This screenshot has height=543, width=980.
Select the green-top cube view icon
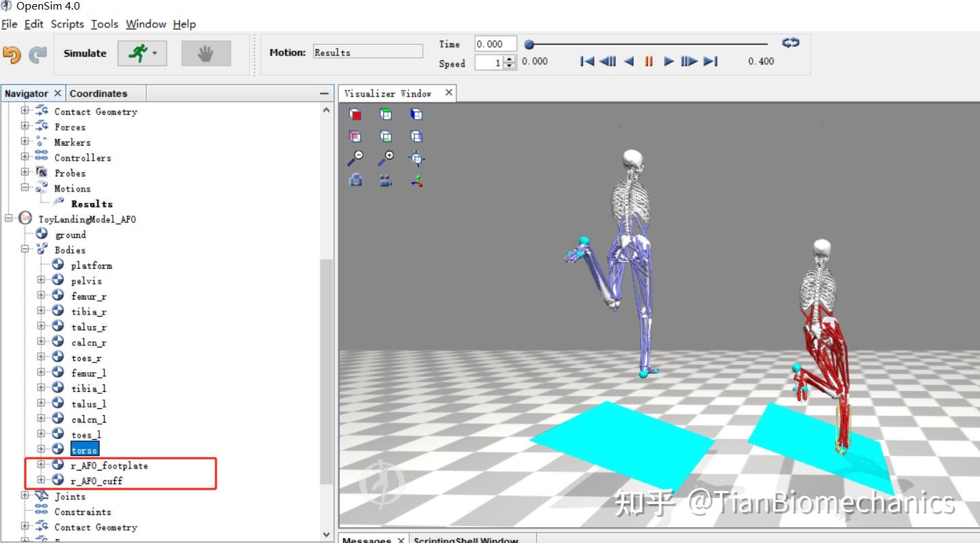386,114
